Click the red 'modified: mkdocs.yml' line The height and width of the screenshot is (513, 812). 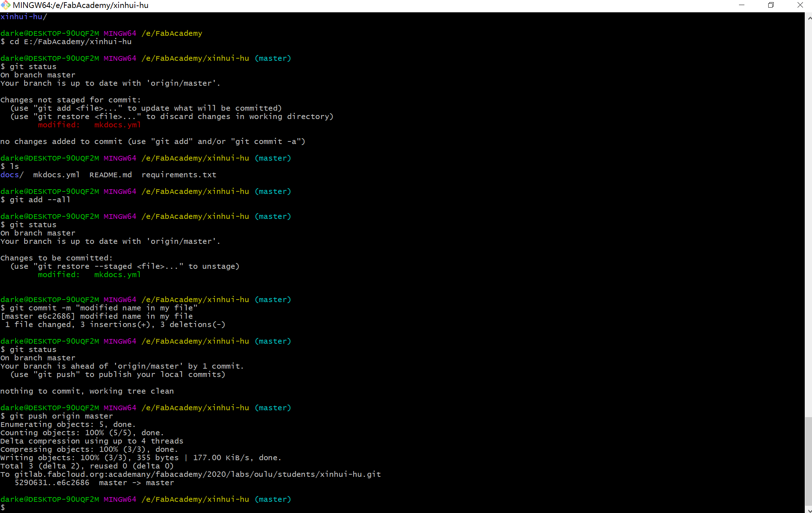point(89,125)
